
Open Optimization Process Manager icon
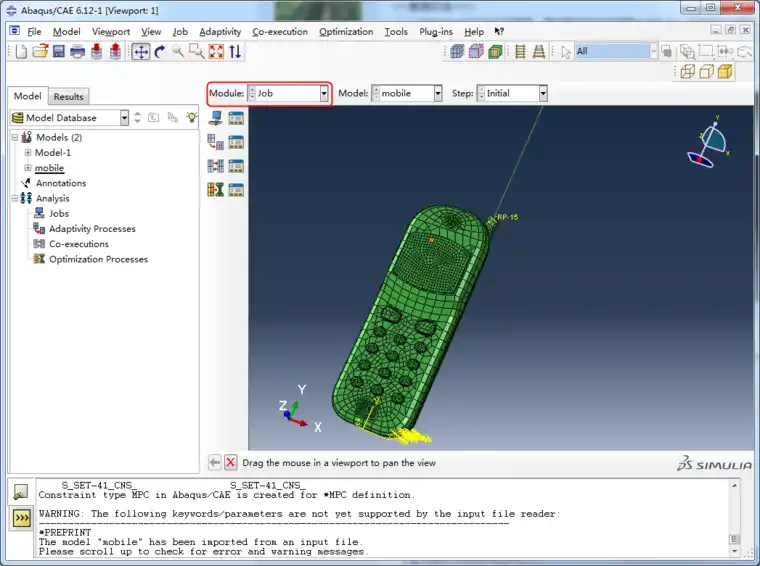point(236,189)
